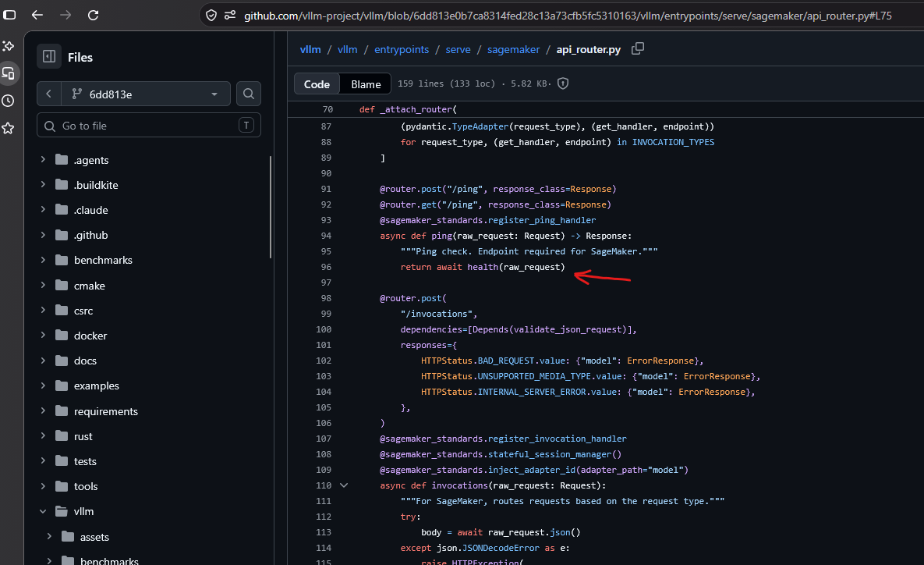Open the file search magnifier button

[x=249, y=94]
